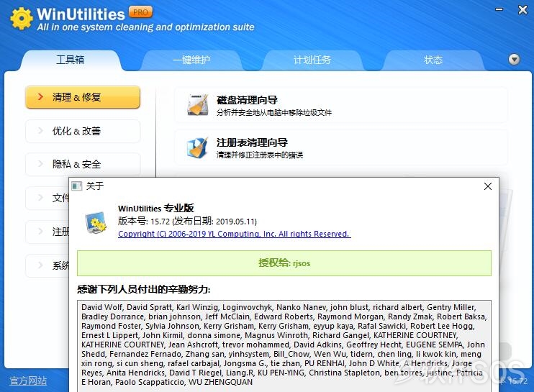
Task: Expand chevron beside 隐私 & 安全
Action: (x=40, y=164)
